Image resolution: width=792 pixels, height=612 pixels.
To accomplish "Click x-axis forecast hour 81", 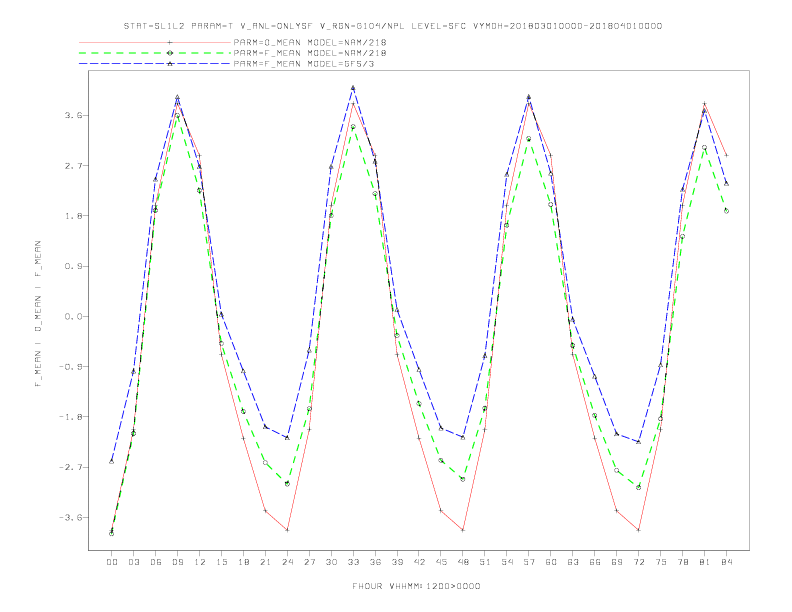I will point(705,562).
